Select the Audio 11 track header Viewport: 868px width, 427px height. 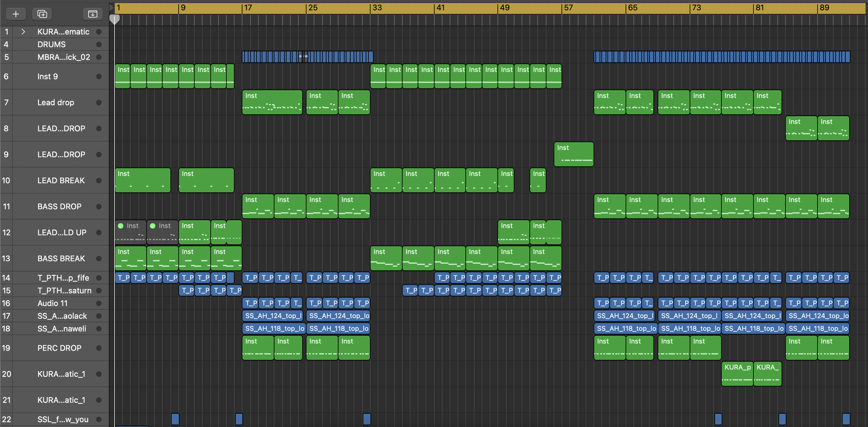(x=52, y=303)
